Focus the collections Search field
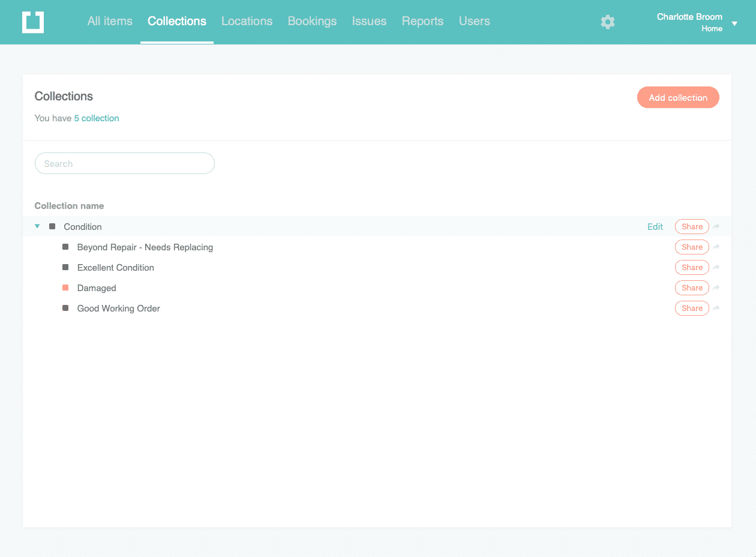756x557 pixels. [125, 163]
